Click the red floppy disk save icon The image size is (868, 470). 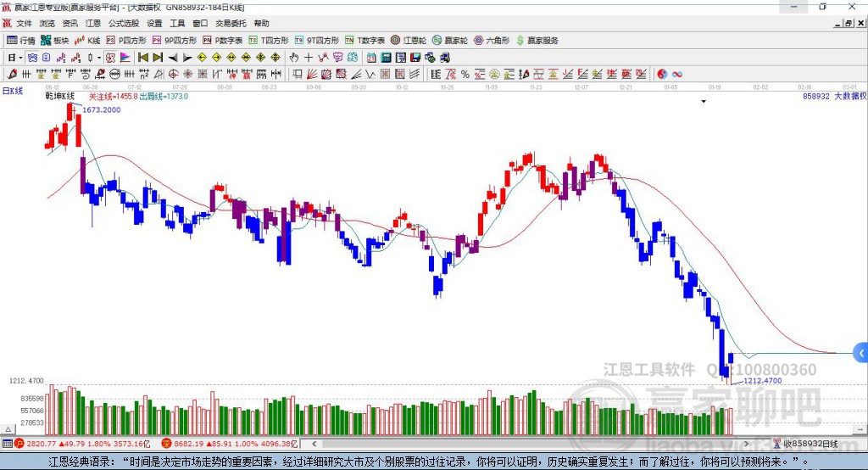[415, 58]
